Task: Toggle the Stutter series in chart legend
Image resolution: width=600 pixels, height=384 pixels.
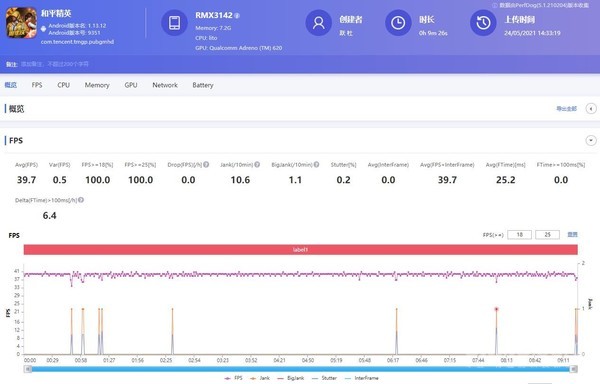Action: 324,378
